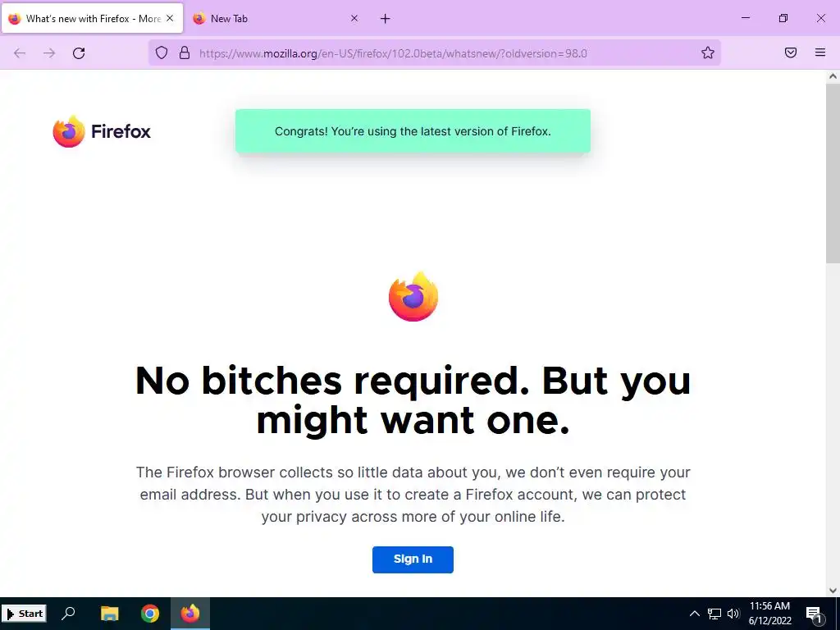Click the large Firefox logo in page center
This screenshot has height=630, width=840.
tap(413, 297)
